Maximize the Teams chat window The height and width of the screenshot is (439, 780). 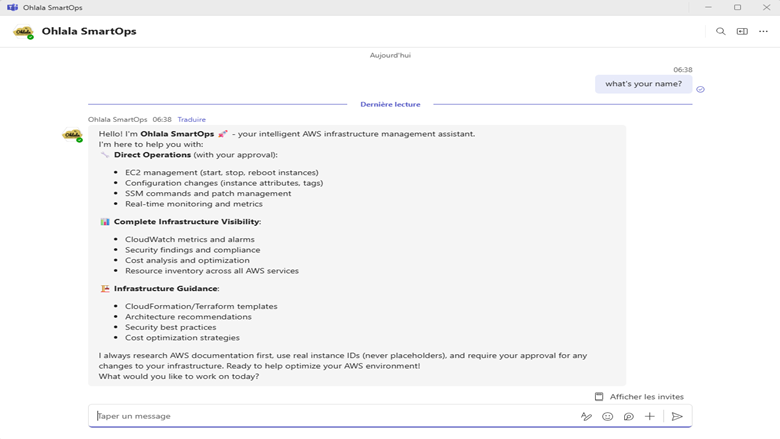737,7
